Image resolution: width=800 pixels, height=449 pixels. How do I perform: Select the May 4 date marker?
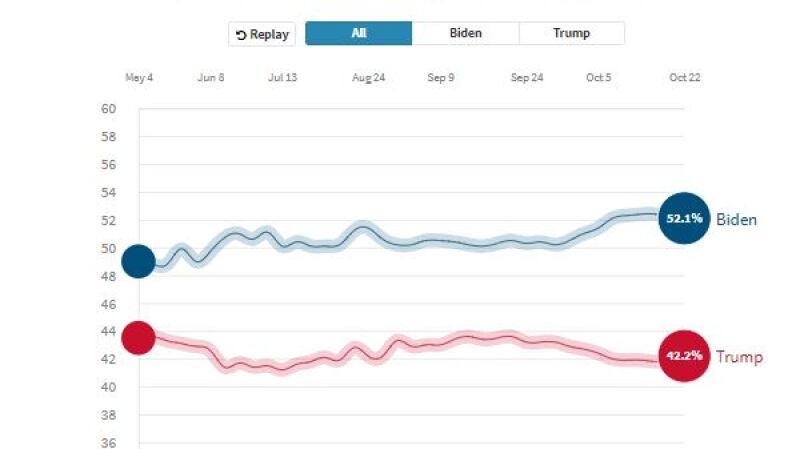138,78
